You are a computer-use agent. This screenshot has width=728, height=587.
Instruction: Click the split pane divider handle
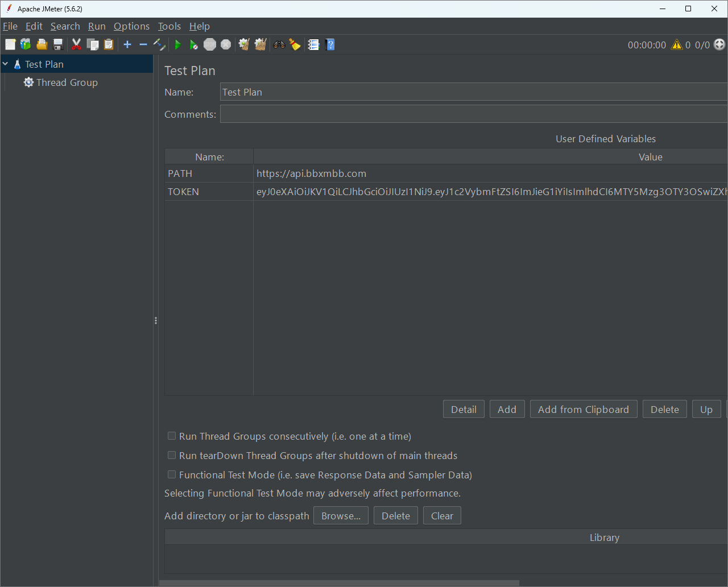tap(156, 321)
